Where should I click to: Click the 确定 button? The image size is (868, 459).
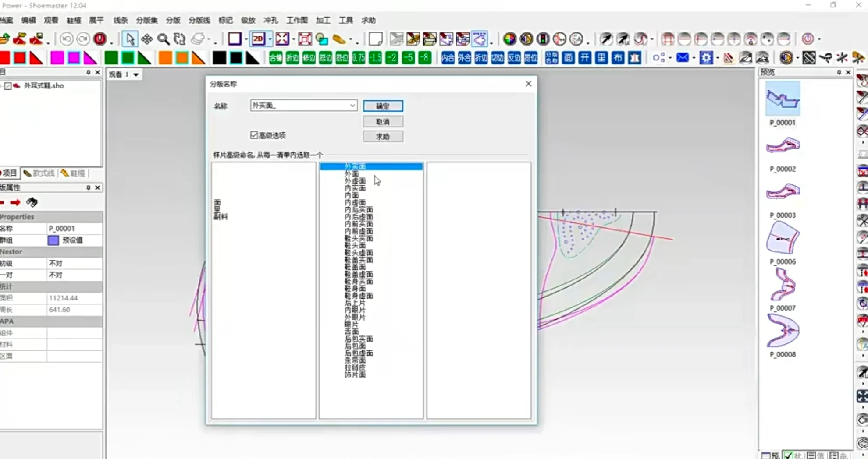pos(383,106)
